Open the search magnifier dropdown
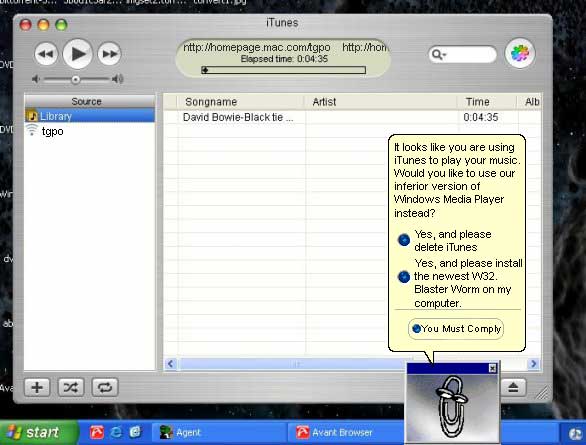Viewport: 586px width, 445px height. tap(438, 55)
